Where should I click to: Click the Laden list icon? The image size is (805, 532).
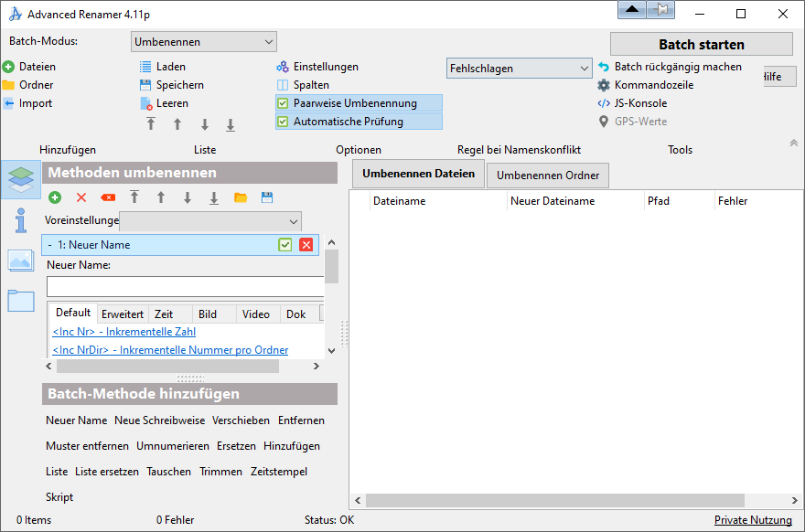tap(145, 67)
